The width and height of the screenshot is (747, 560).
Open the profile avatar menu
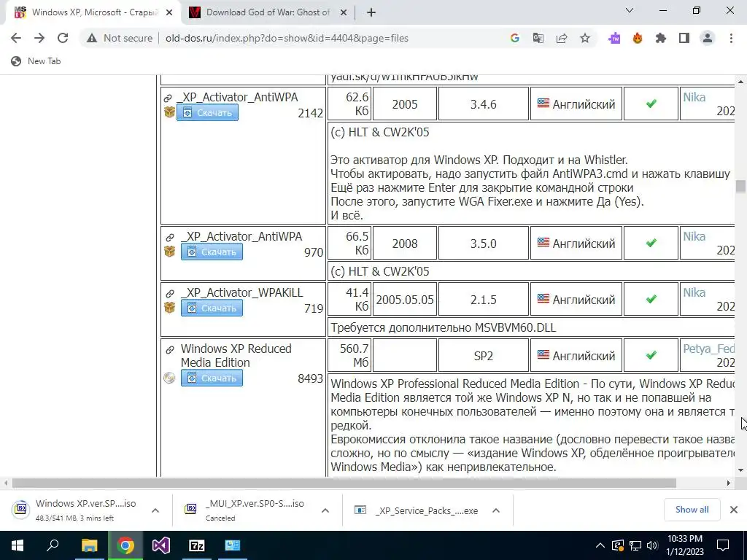tap(708, 38)
